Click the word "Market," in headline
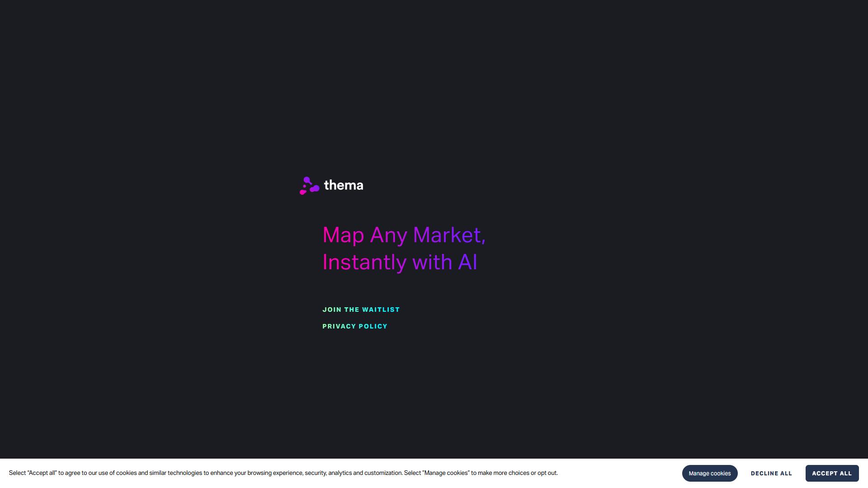Screen dimensions: 868x488 click(449, 235)
